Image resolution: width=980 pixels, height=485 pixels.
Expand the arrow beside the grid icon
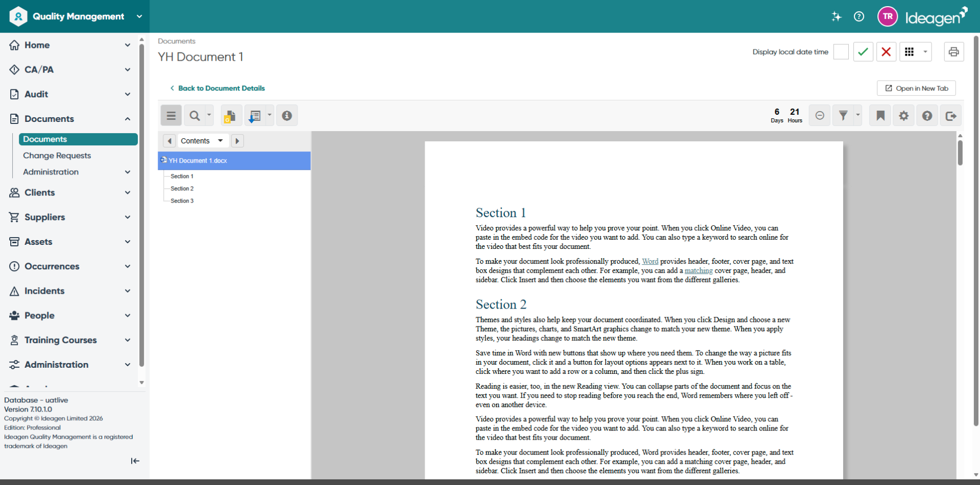pos(925,52)
